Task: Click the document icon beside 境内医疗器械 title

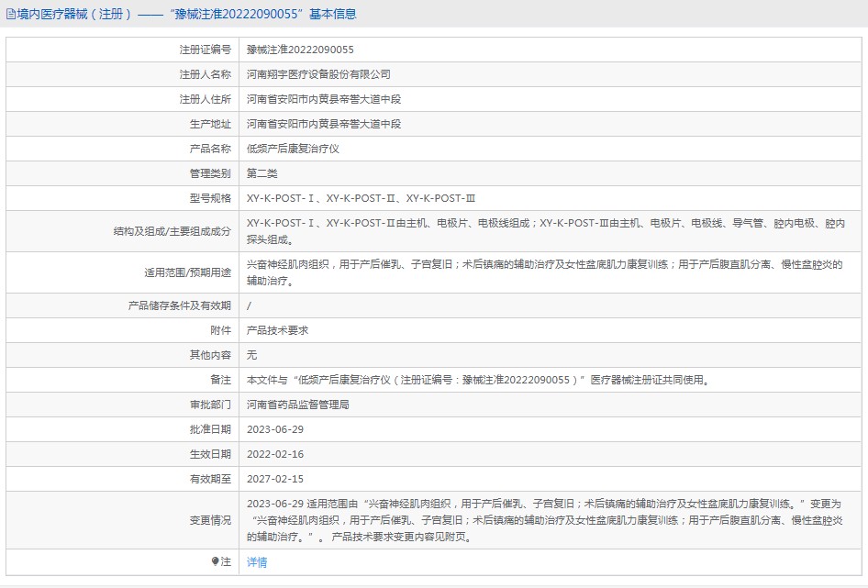Action: 10,14
